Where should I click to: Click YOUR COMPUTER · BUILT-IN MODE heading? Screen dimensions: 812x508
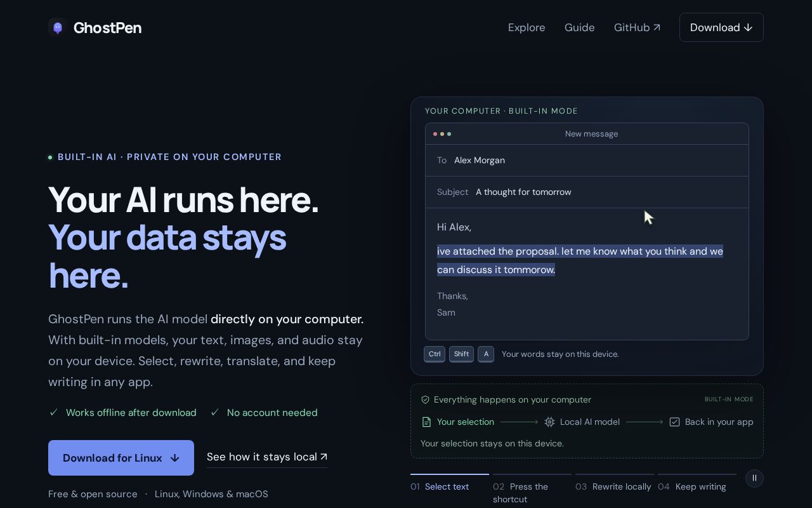click(501, 111)
